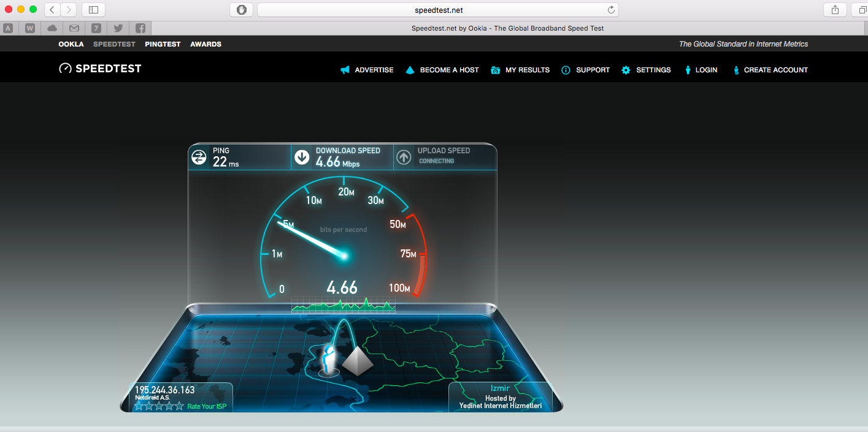The height and width of the screenshot is (432, 868).
Task: Open the ad blocker hand icon
Action: (x=242, y=9)
